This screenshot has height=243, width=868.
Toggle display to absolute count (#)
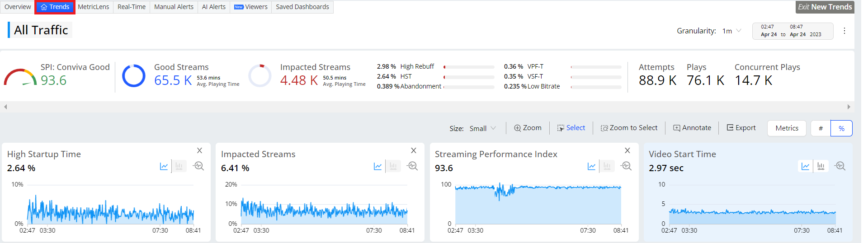(x=821, y=128)
